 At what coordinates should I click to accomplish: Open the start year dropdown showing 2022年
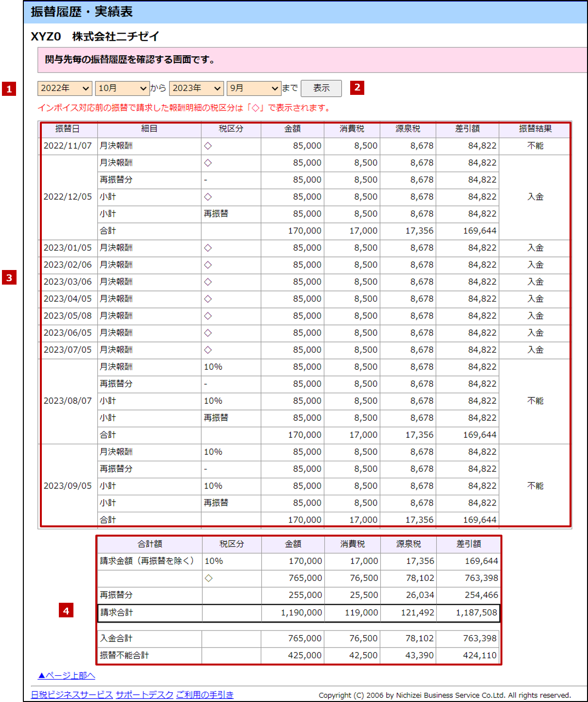tap(65, 88)
